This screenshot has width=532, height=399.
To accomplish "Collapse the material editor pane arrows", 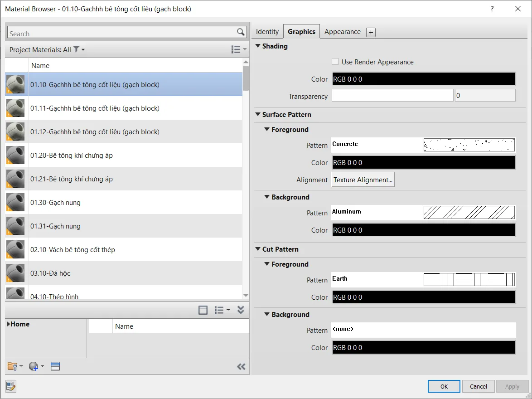I will point(241,366).
